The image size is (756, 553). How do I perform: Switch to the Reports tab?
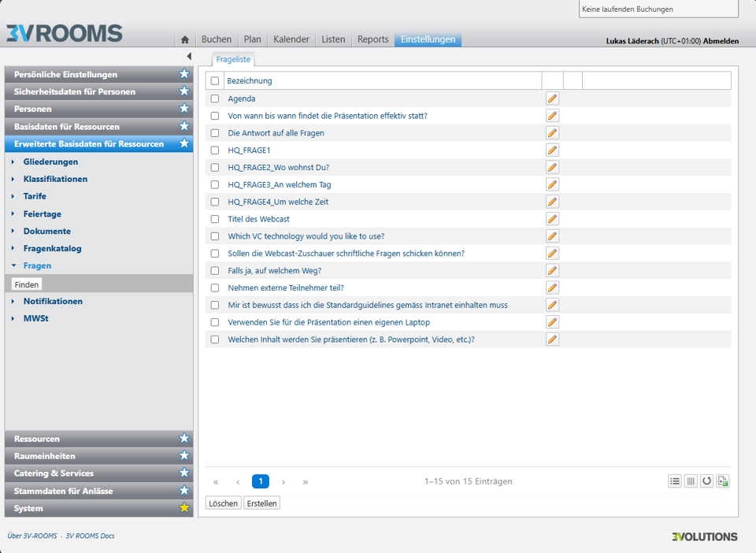click(x=372, y=39)
